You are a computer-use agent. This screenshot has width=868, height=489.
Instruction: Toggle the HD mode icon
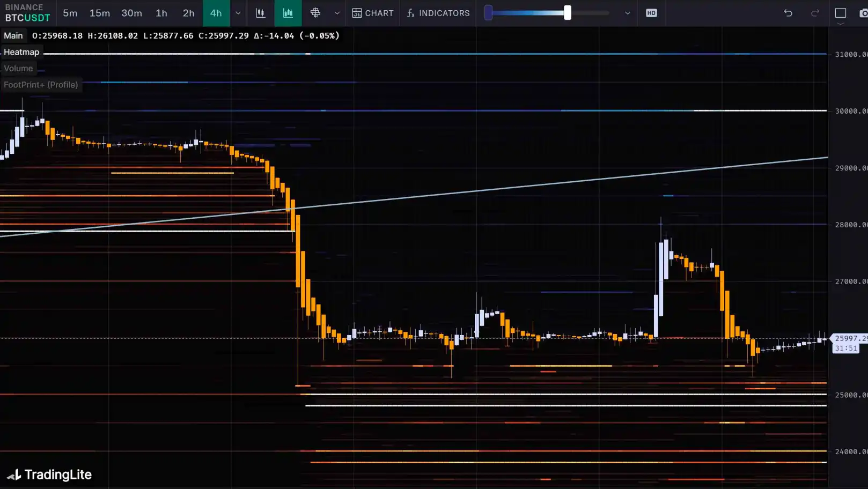click(651, 13)
